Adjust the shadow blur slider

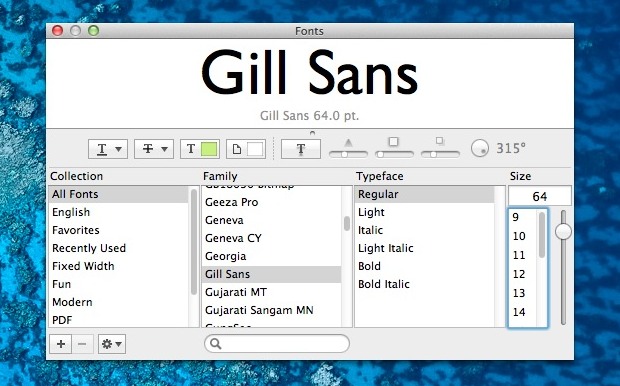394,154
